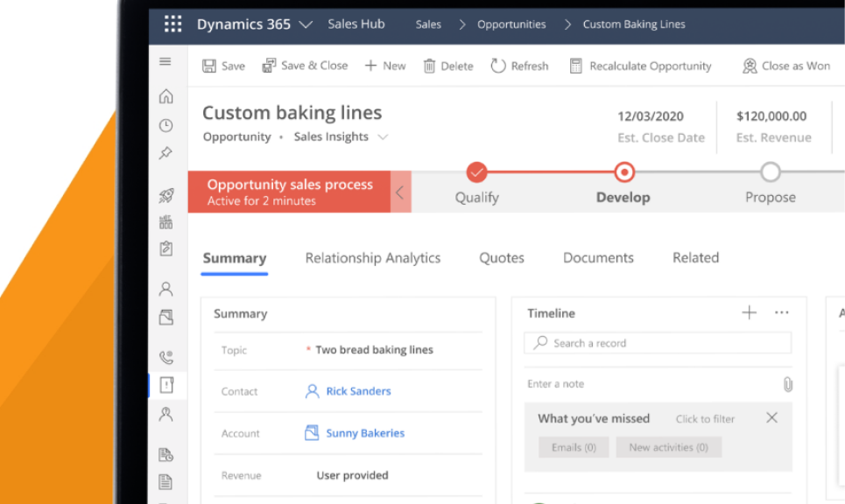Go to Sales breadcrumb
Image resolution: width=845 pixels, height=504 pixels.
(428, 24)
